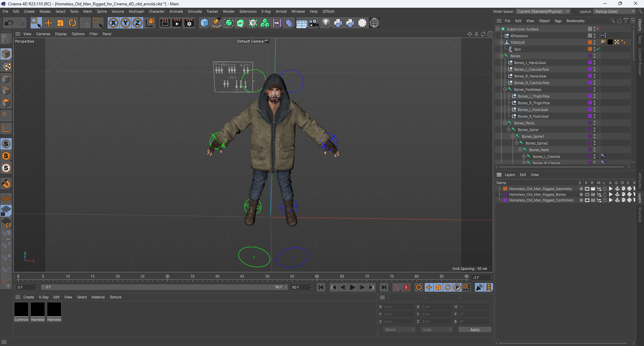This screenshot has width=644, height=346.
Task: Click the Homeless_Old_Man_Rigged_Geometry layer color swatch
Action: tap(505, 189)
